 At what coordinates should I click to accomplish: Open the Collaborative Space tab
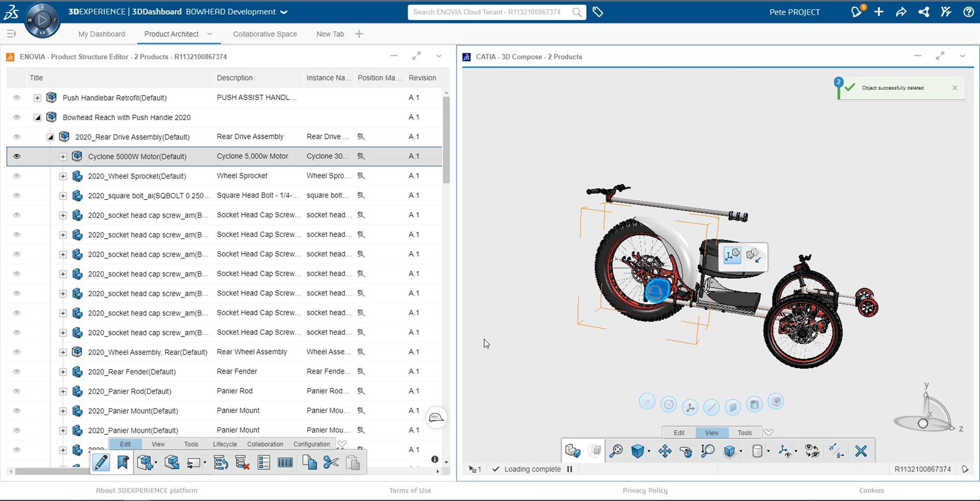(x=265, y=34)
